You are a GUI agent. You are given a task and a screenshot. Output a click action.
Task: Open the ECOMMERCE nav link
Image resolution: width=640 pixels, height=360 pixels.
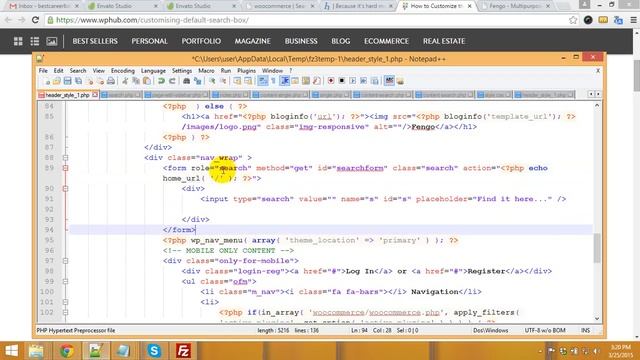(x=386, y=41)
